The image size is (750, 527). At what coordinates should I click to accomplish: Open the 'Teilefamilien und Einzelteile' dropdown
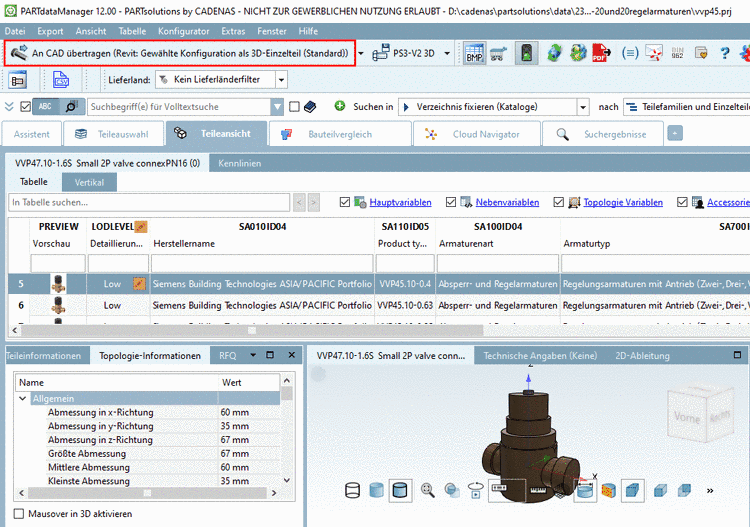click(687, 107)
